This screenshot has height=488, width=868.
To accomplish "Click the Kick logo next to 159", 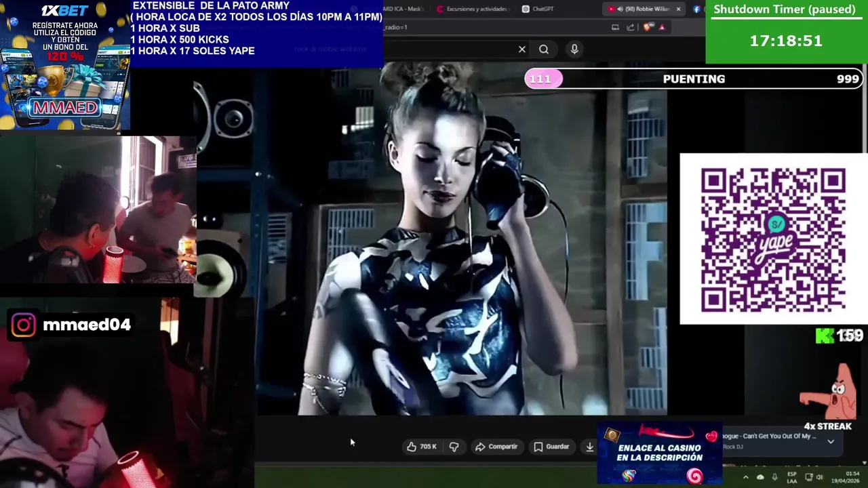I will coord(825,335).
